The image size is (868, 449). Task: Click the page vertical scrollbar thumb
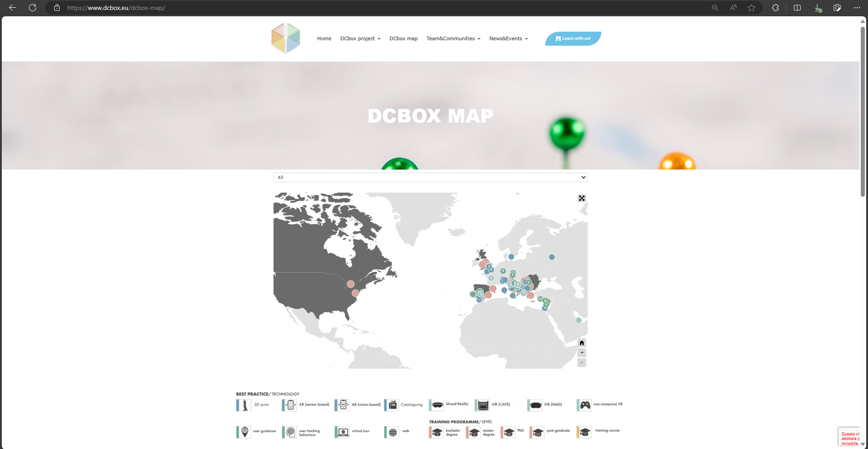[x=863, y=111]
